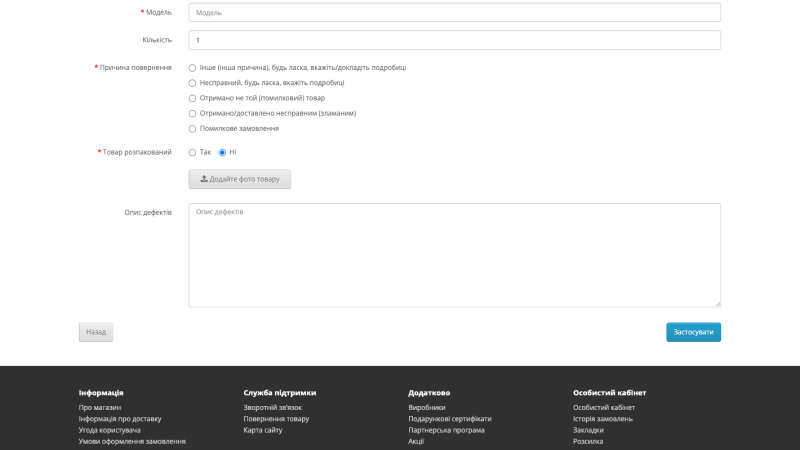Open 'Про магазин' footer link
This screenshot has height=450, width=800.
pyautogui.click(x=100, y=408)
